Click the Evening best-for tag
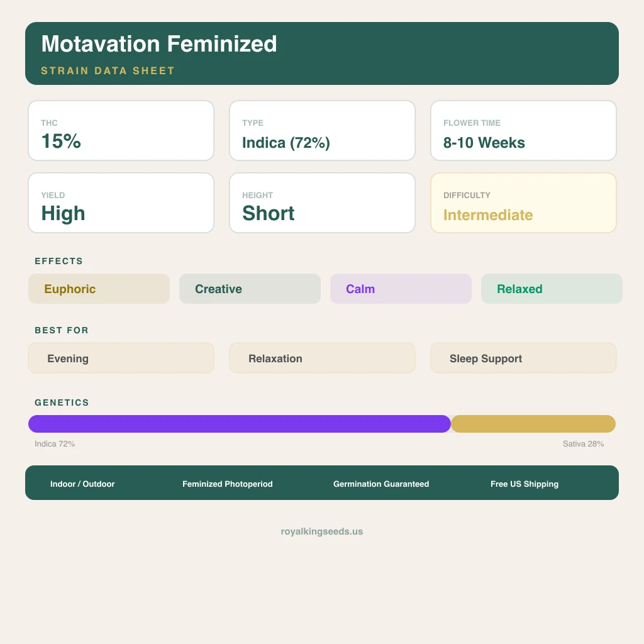The width and height of the screenshot is (644, 644). [121, 358]
